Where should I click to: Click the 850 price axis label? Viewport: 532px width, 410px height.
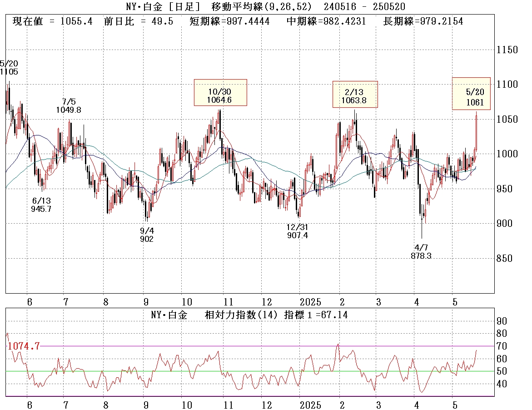pyautogui.click(x=504, y=259)
